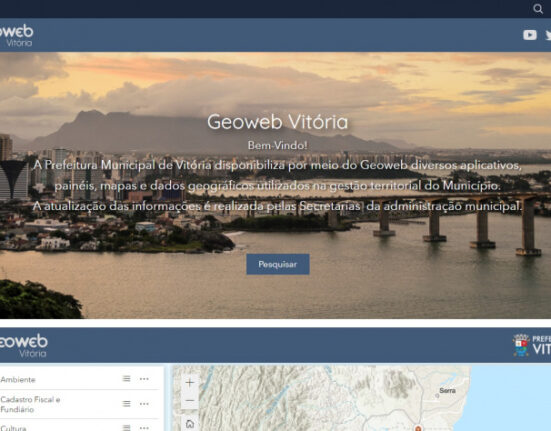This screenshot has height=431, width=551.
Task: Select the Cultura category
Action: [x=13, y=428]
